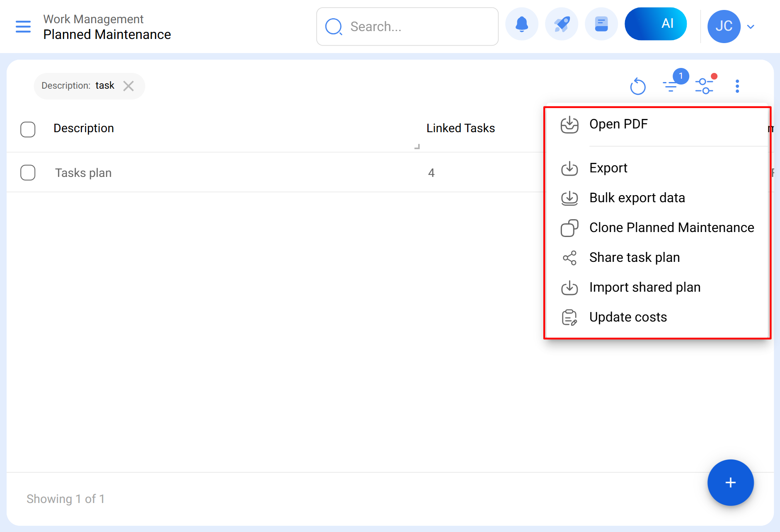Image resolution: width=780 pixels, height=532 pixels.
Task: Remove the Description task filter chip
Action: [128, 86]
